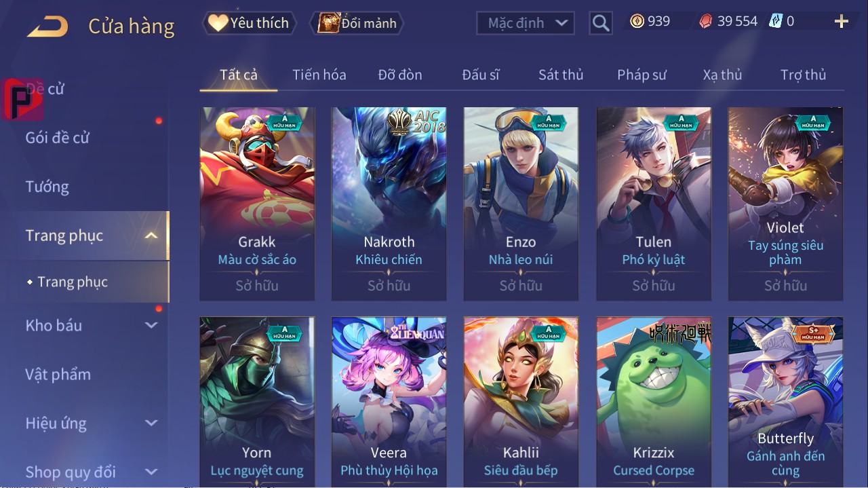Tap the heart icon for Yêu thích
868x488 pixels.
point(218,23)
